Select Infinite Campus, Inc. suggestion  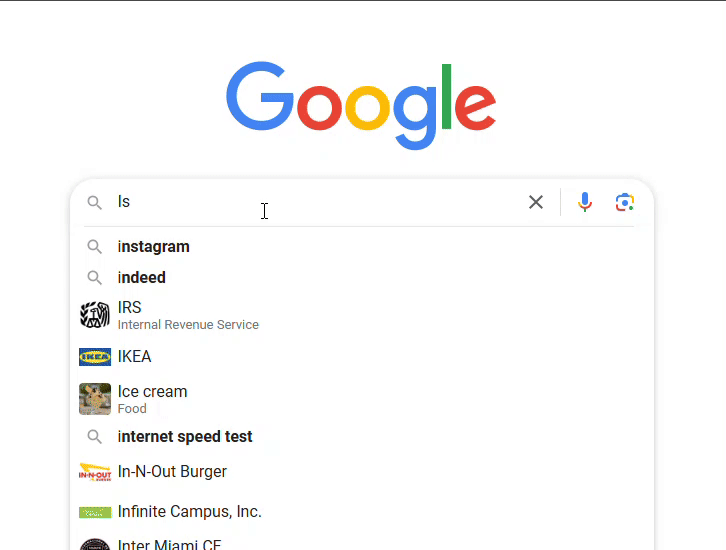189,512
